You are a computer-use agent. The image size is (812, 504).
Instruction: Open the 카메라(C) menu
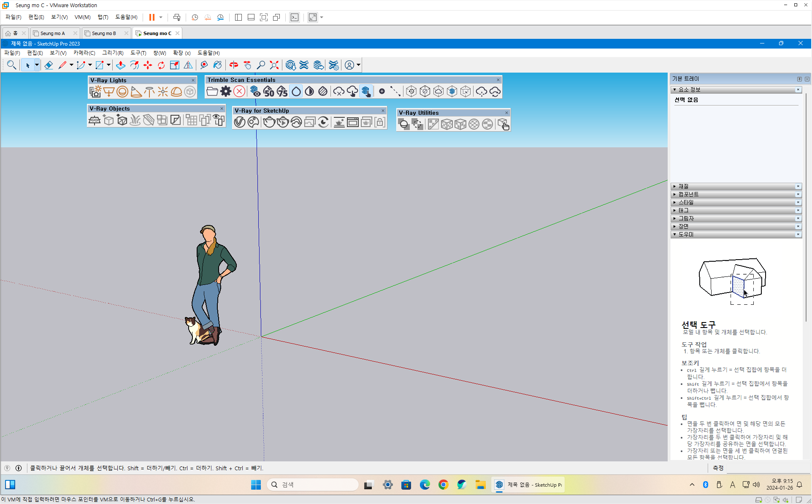point(84,53)
